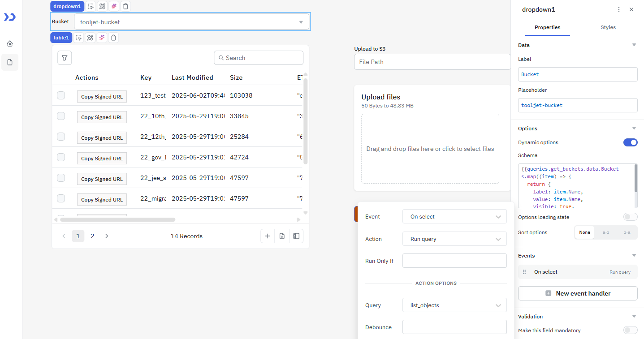Tick the checkbox for the 123_test row

61,95
